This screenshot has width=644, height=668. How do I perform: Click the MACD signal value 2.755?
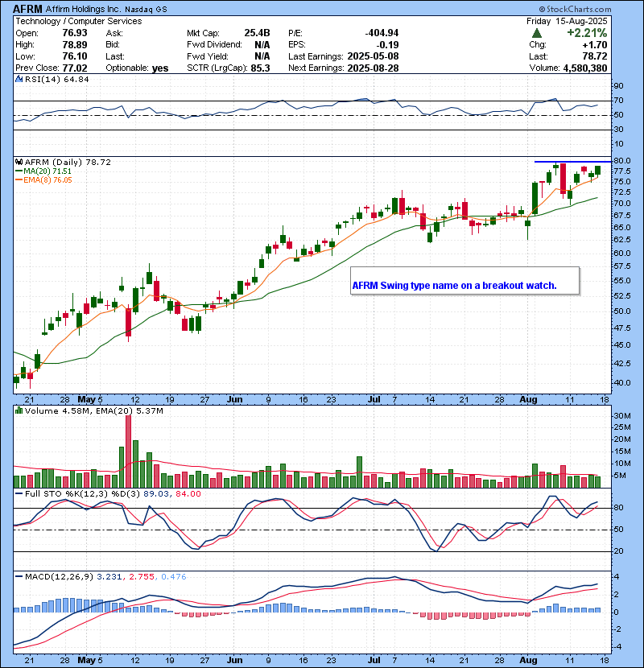pyautogui.click(x=142, y=577)
